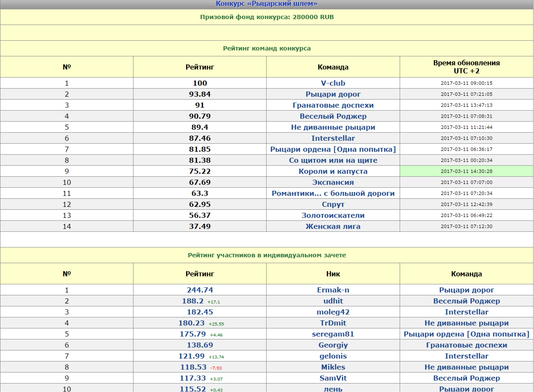This screenshot has width=534, height=392.
Task: Click the Рейтинг команд конкурса heading
Action: pyautogui.click(x=267, y=48)
